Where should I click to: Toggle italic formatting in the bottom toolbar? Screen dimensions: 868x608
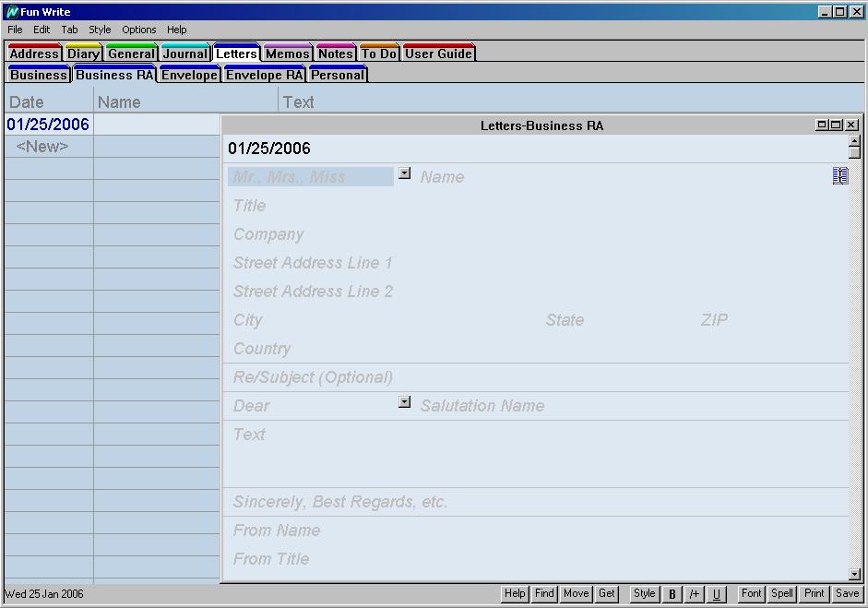pyautogui.click(x=695, y=594)
